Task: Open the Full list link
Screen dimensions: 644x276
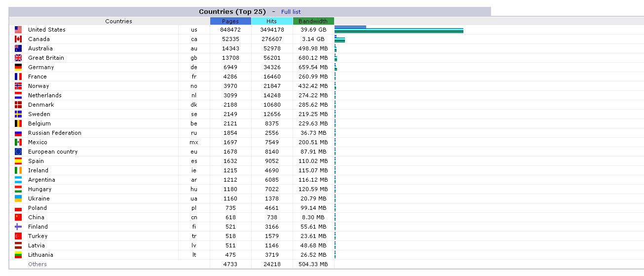Action: pyautogui.click(x=291, y=12)
